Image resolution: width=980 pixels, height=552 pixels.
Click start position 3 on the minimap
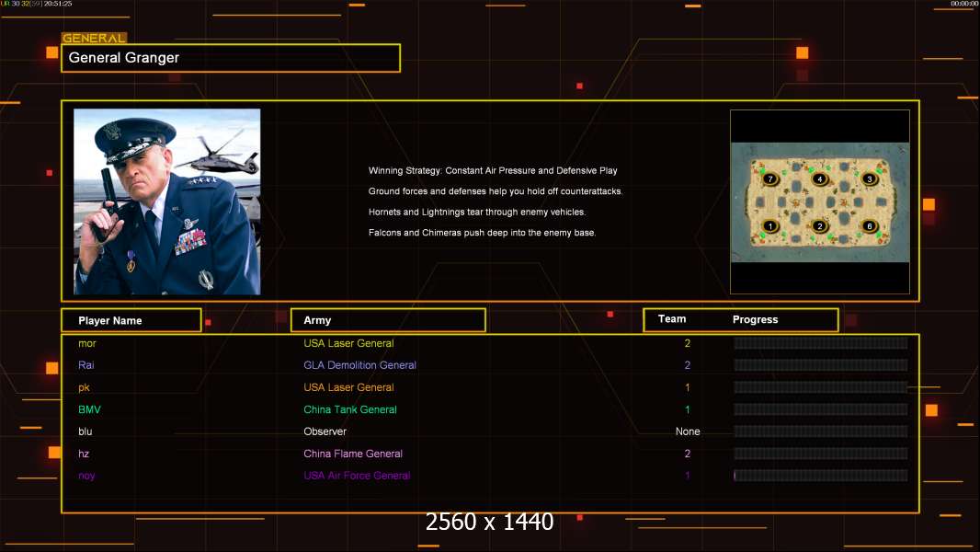tap(869, 178)
